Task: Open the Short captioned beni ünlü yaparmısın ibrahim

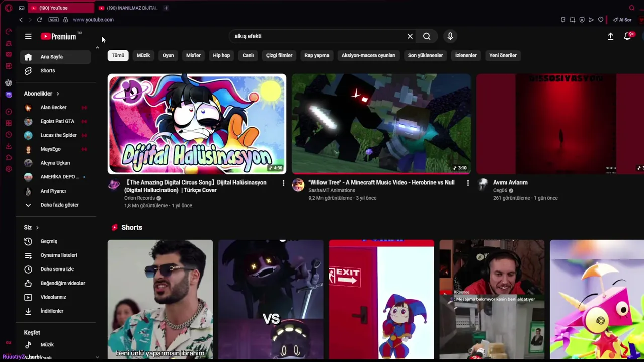Action: tap(160, 300)
